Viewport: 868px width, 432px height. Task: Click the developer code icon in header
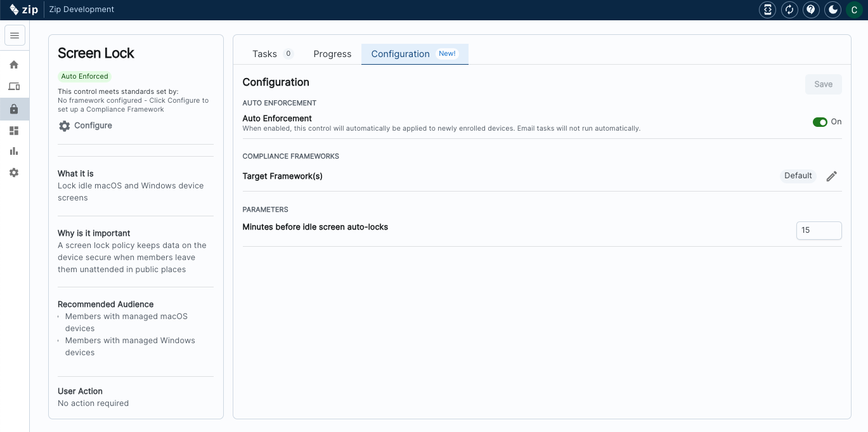(x=767, y=10)
